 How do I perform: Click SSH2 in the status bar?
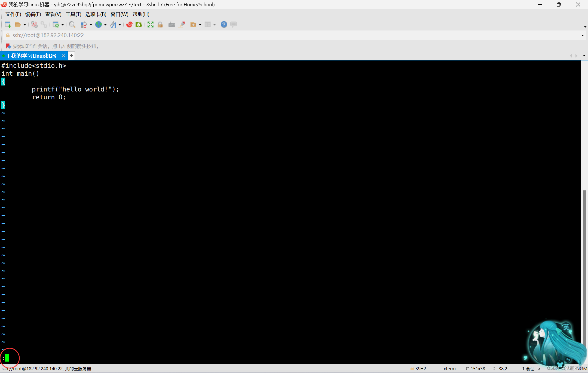421,369
